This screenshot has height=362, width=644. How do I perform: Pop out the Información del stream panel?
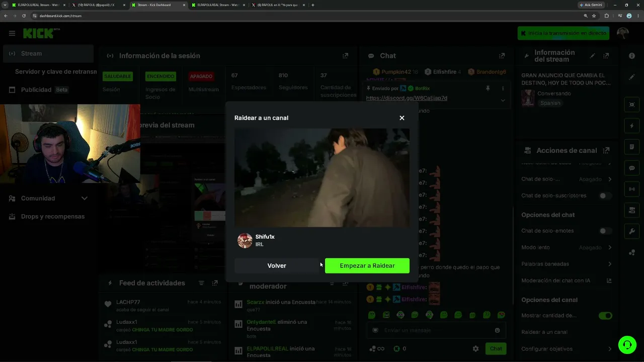(x=606, y=56)
